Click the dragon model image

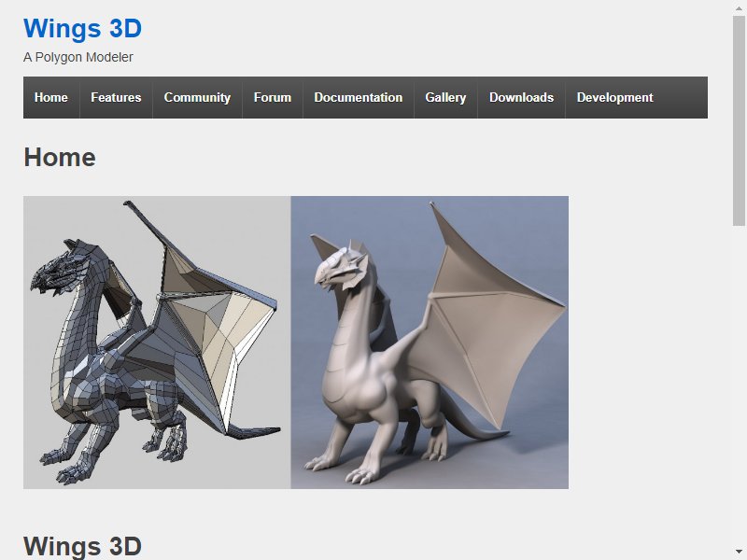point(296,343)
